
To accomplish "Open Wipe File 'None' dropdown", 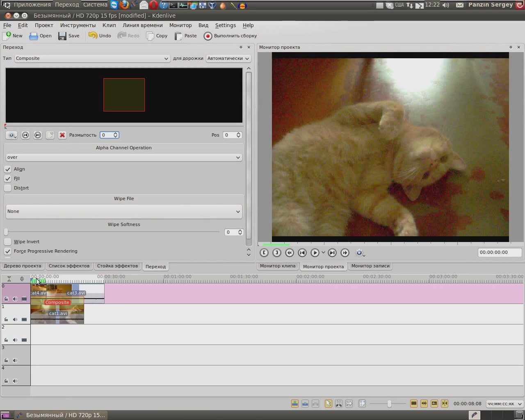I will pos(123,212).
